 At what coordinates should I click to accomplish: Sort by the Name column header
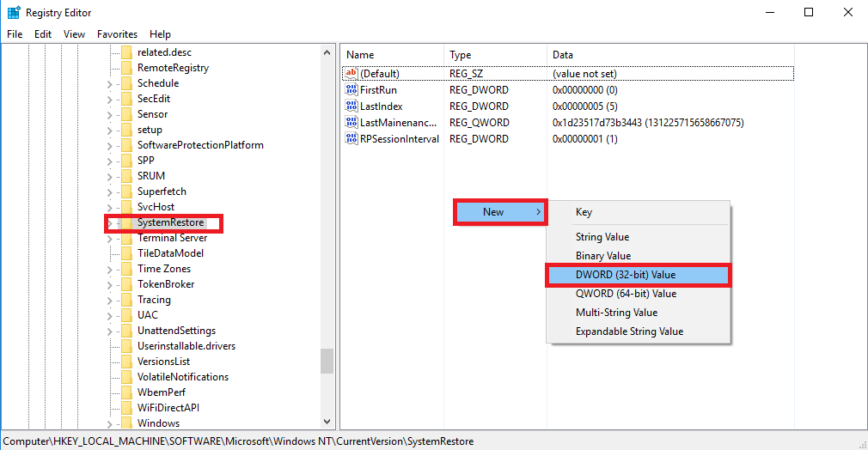(392, 55)
